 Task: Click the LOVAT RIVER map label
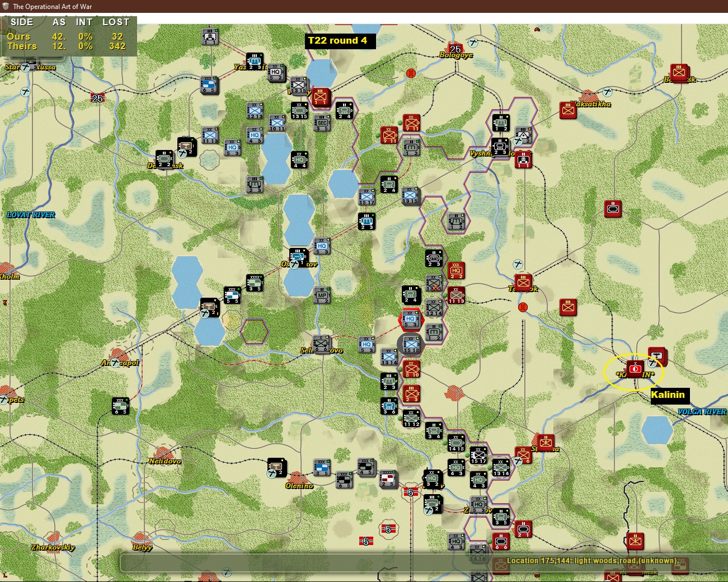31,215
